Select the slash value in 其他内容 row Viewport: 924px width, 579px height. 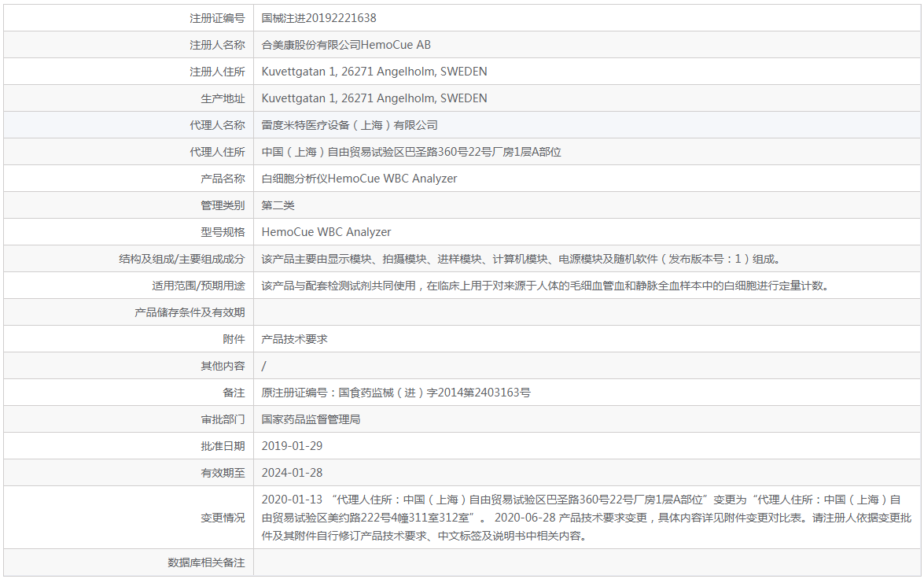(x=264, y=366)
